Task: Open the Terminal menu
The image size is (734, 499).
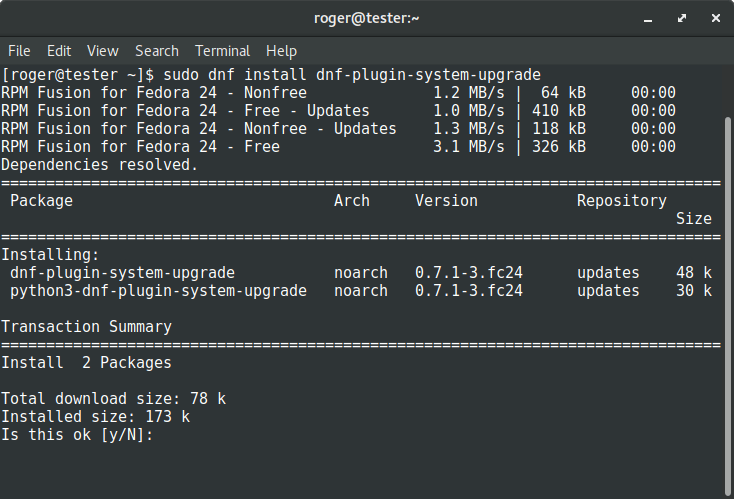Action: coord(222,51)
